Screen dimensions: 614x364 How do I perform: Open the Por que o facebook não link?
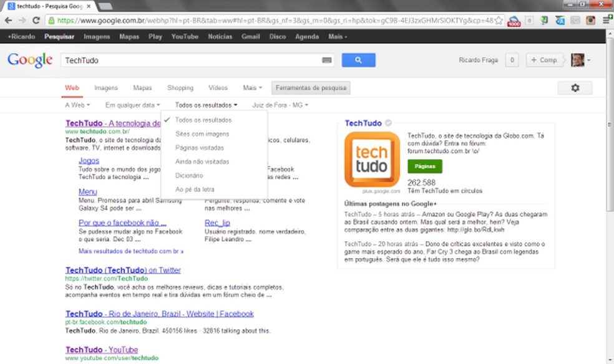122,223
